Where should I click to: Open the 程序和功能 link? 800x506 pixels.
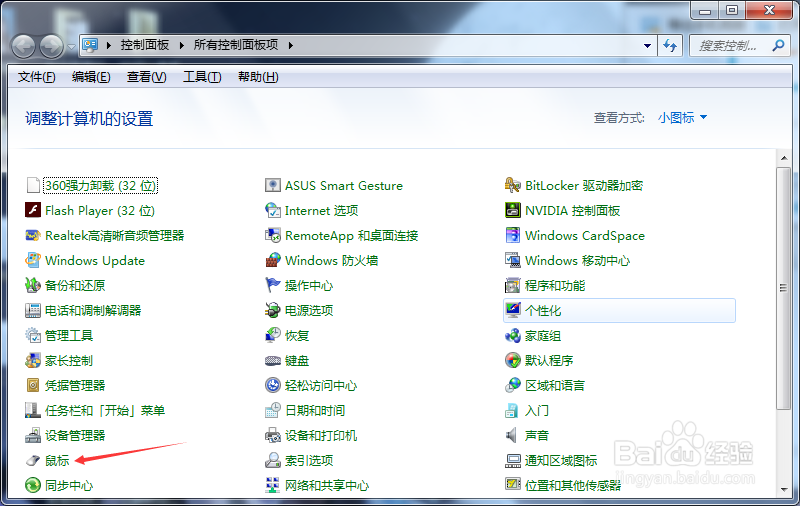pos(555,286)
